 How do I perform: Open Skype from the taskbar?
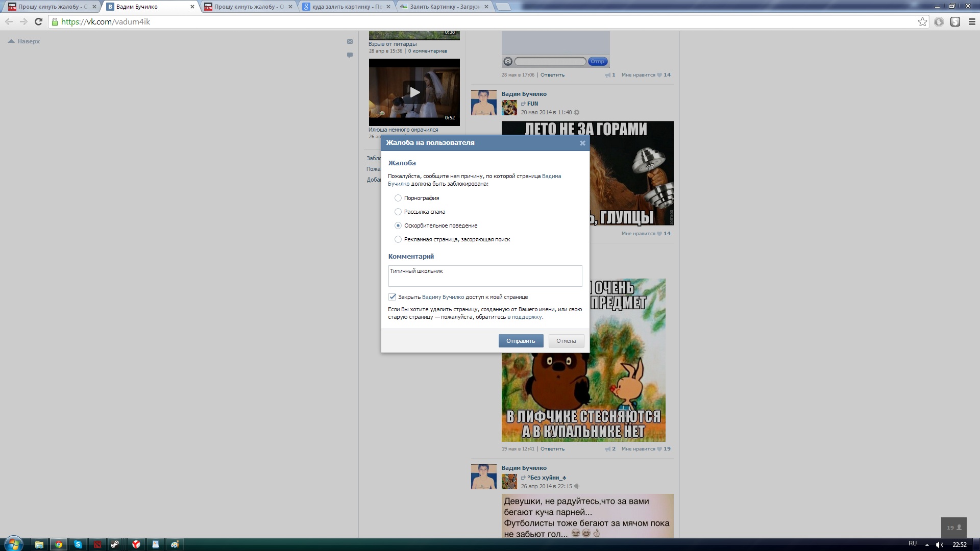click(x=78, y=544)
